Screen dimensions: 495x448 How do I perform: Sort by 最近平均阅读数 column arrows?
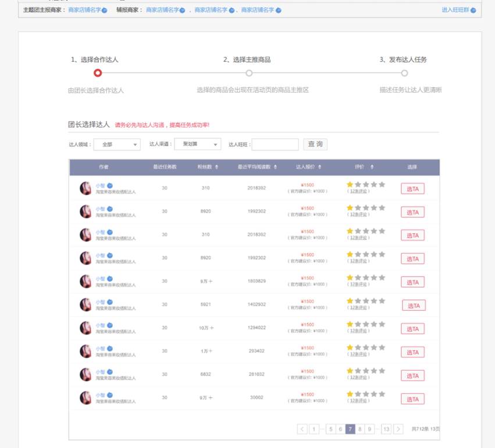[x=275, y=167]
